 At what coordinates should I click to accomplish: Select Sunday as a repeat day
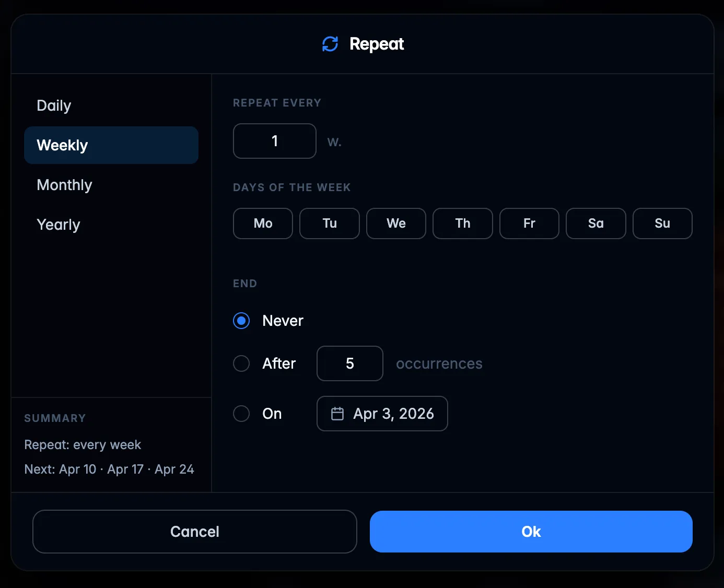[662, 224]
